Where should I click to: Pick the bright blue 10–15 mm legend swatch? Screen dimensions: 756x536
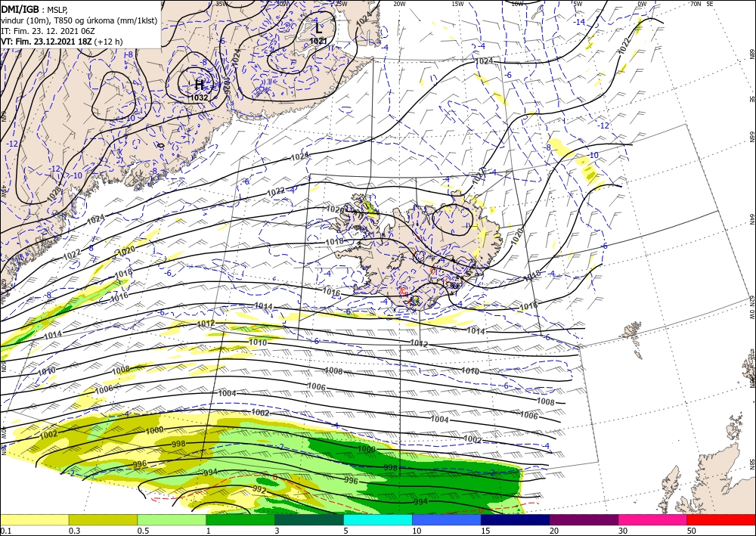(447, 519)
